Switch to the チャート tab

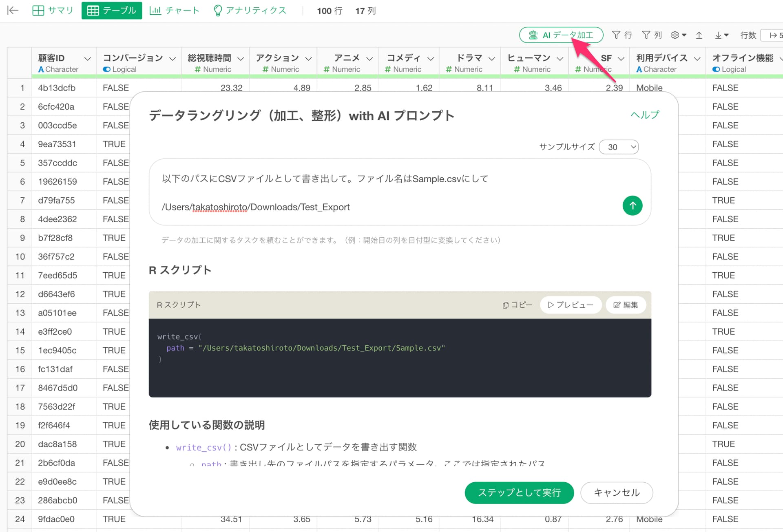click(x=175, y=11)
